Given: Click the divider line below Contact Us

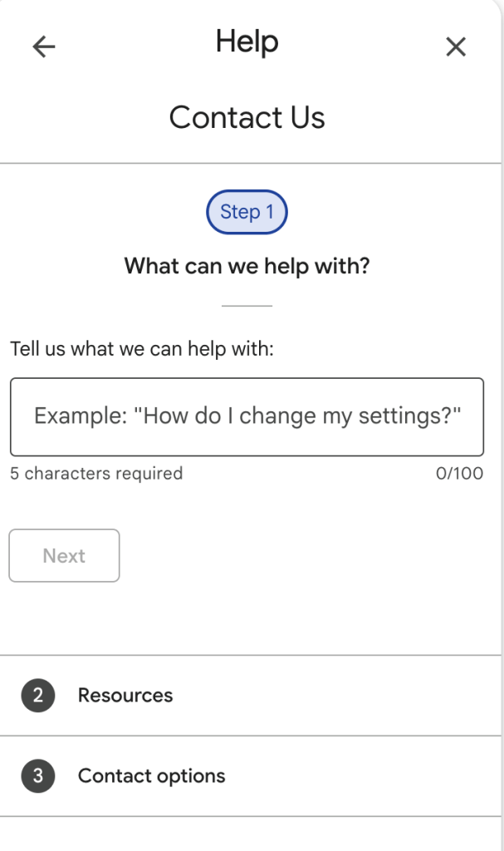Looking at the screenshot, I should click(x=249, y=163).
